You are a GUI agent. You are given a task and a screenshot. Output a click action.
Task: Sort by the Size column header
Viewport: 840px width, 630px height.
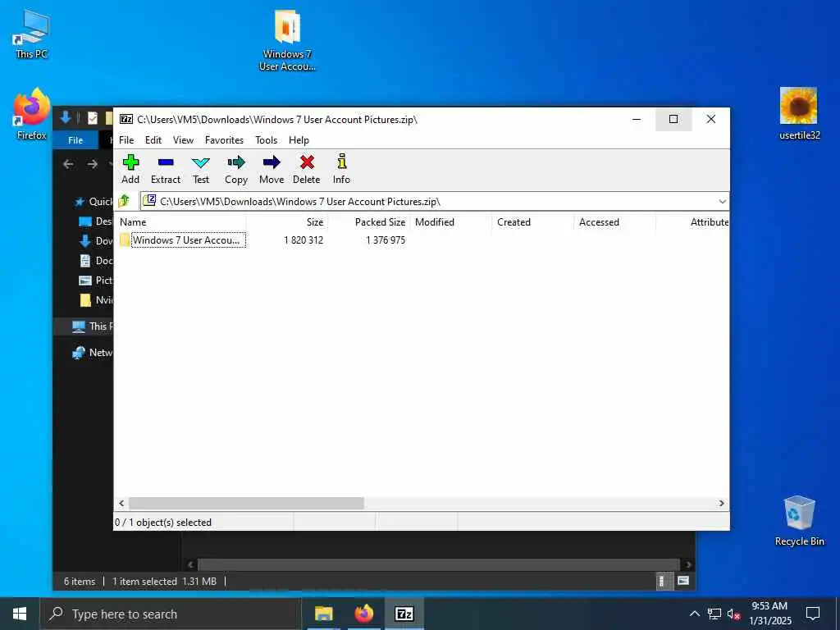[x=287, y=221]
